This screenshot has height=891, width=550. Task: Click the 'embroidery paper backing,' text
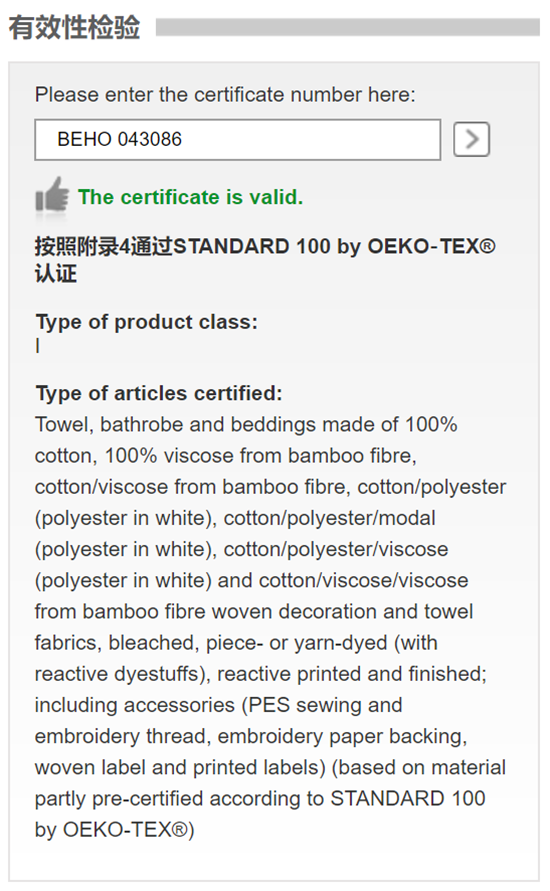[x=343, y=736]
